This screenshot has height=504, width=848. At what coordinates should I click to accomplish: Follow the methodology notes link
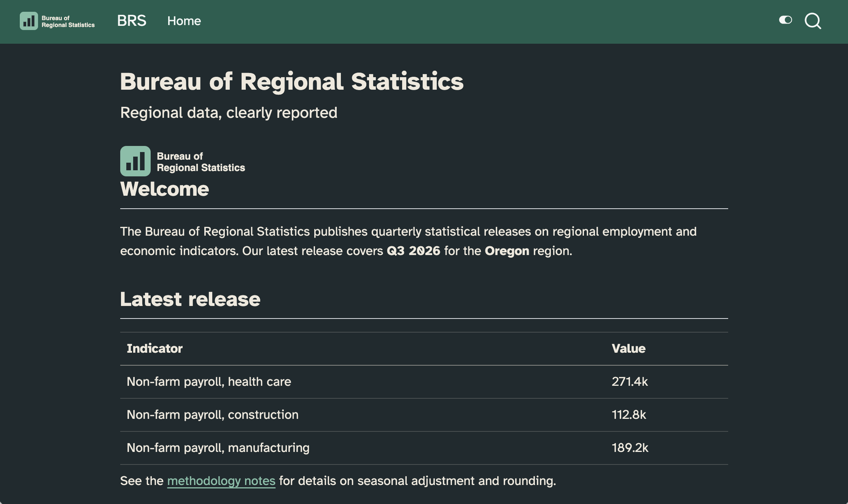pos(221,481)
